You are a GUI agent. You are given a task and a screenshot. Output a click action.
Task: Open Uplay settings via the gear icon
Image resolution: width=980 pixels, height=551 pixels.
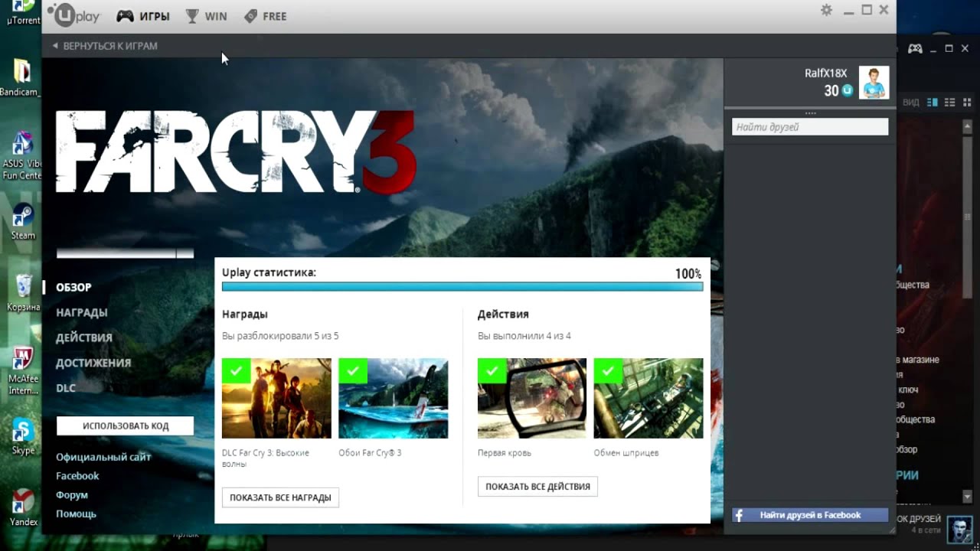click(x=826, y=10)
